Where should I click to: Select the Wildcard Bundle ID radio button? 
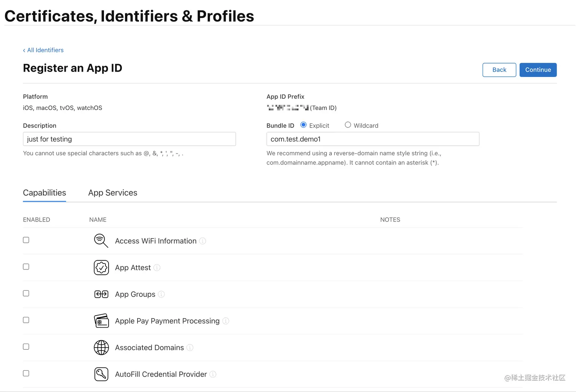(x=348, y=125)
